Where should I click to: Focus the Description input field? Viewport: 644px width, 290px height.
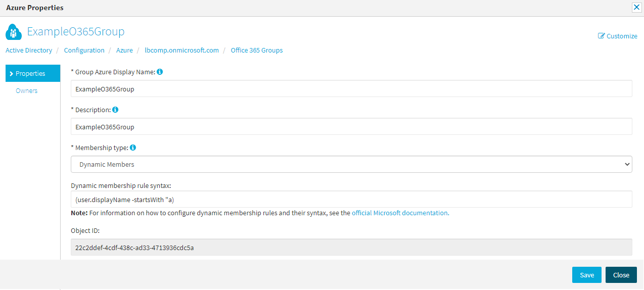351,127
